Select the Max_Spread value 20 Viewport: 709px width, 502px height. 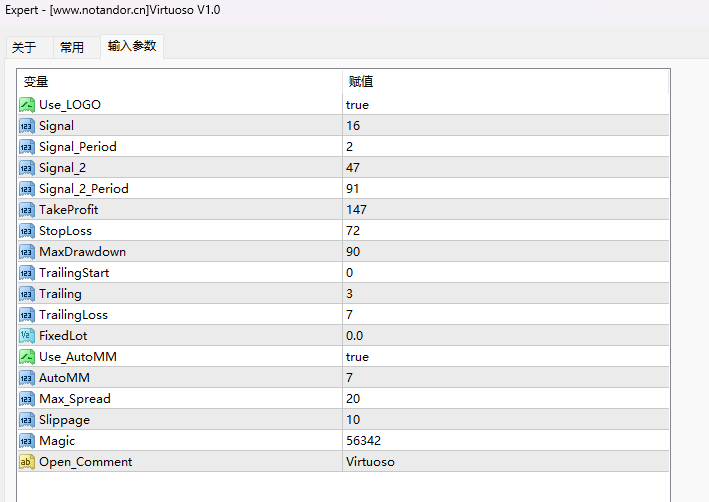coord(353,399)
